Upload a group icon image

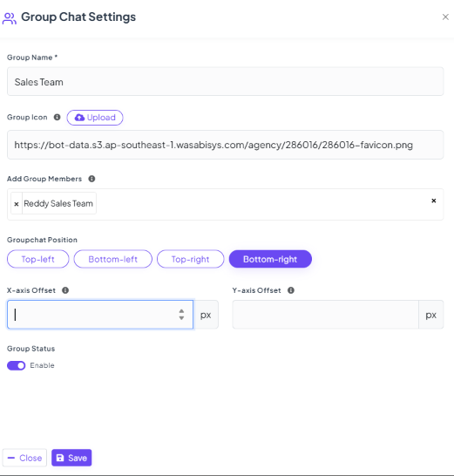[95, 118]
